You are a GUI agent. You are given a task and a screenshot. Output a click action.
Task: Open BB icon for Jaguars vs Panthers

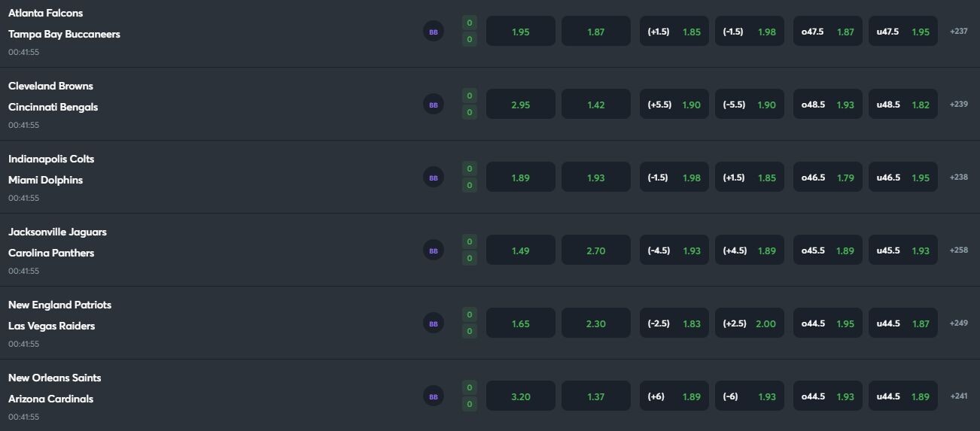tap(433, 250)
